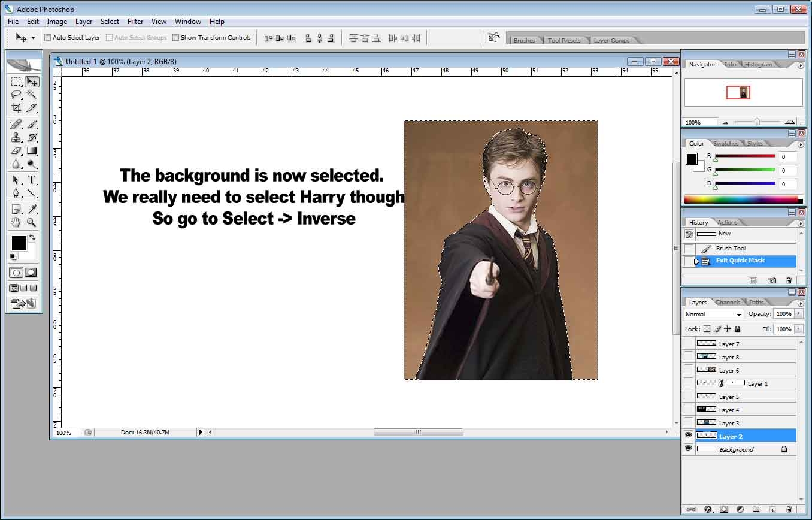Create new snapshot in History panel
The width and height of the screenshot is (812, 520).
coord(772,280)
